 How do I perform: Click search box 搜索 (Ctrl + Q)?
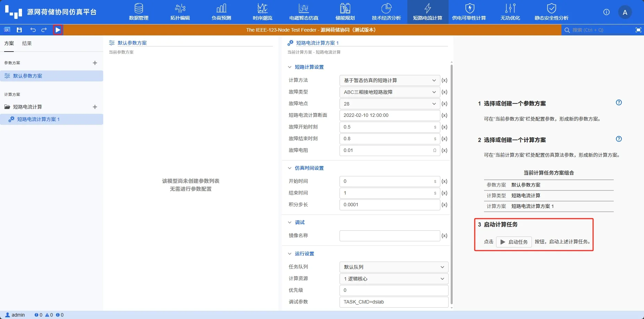point(598,30)
